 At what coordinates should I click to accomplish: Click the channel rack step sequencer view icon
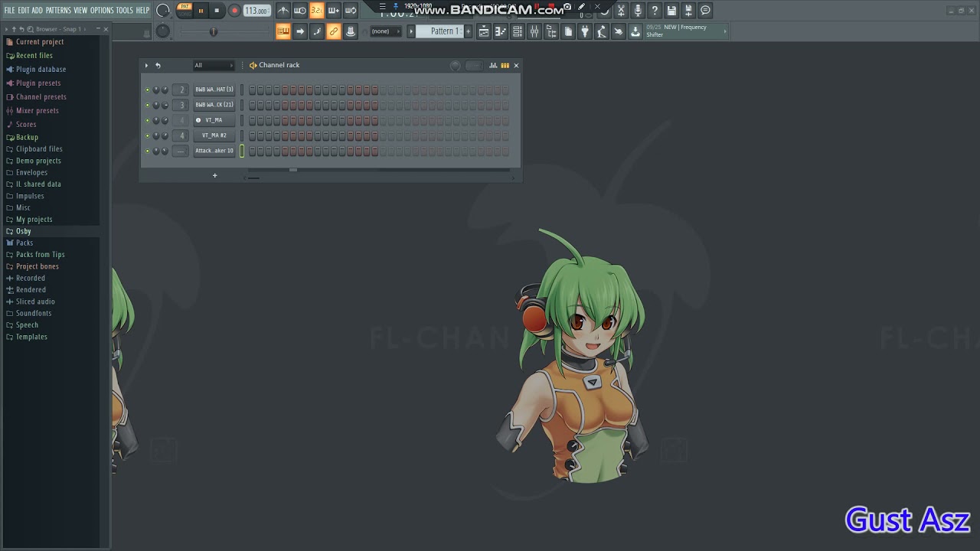tap(505, 65)
